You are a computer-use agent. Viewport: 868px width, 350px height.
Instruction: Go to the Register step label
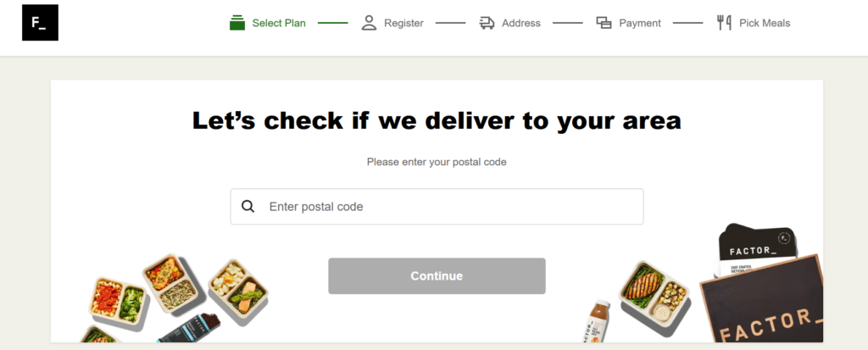pos(403,23)
